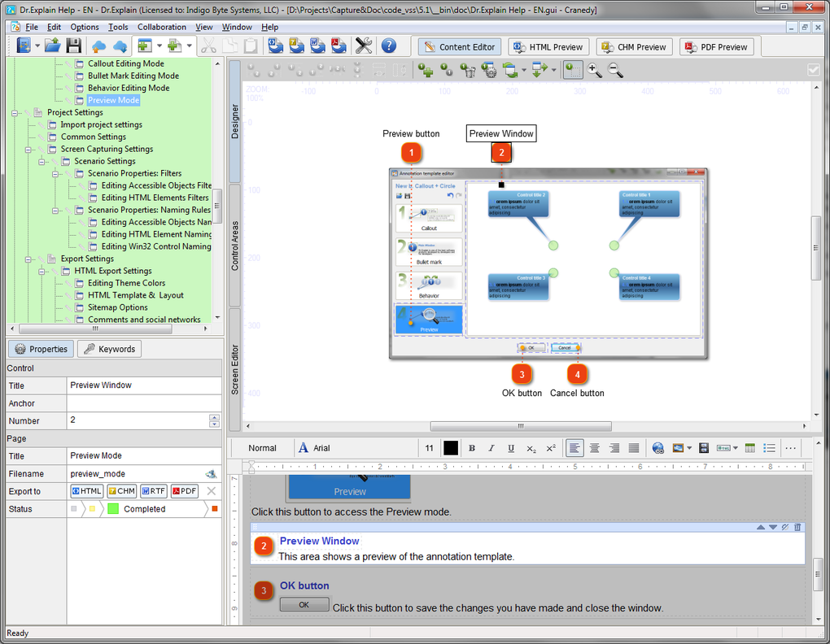
Task: Increase control Number with up stepper
Action: pos(214,417)
